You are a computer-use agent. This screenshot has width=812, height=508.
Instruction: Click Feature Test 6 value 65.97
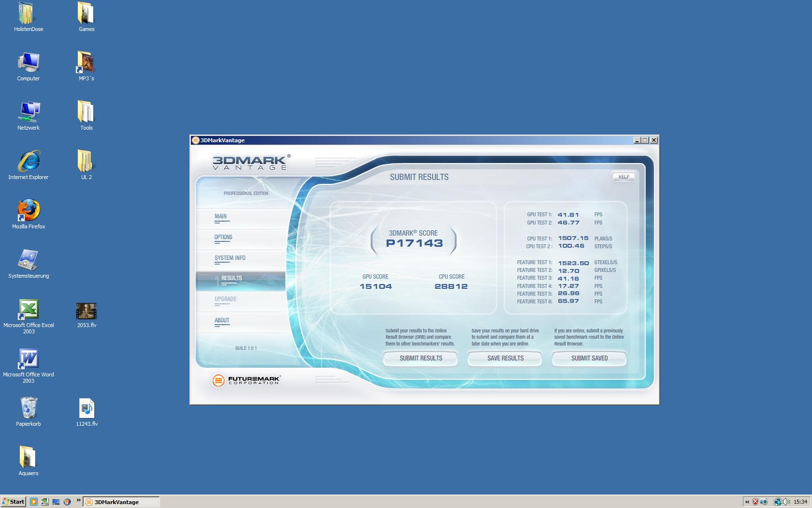coord(568,301)
